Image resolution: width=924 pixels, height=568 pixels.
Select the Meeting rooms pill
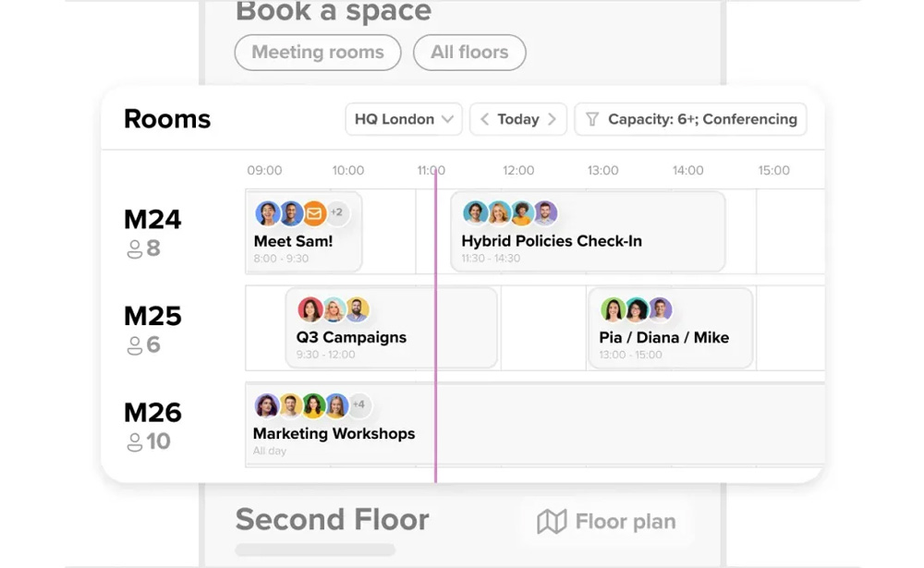click(318, 53)
